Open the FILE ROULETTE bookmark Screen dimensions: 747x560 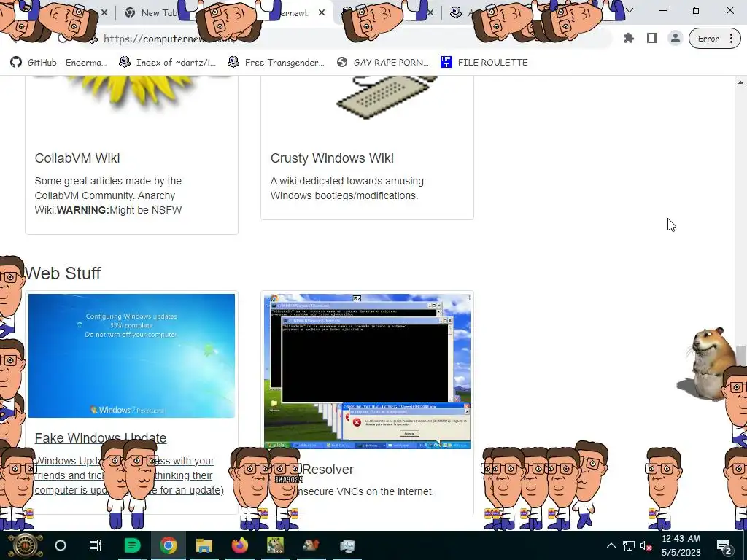tap(484, 63)
